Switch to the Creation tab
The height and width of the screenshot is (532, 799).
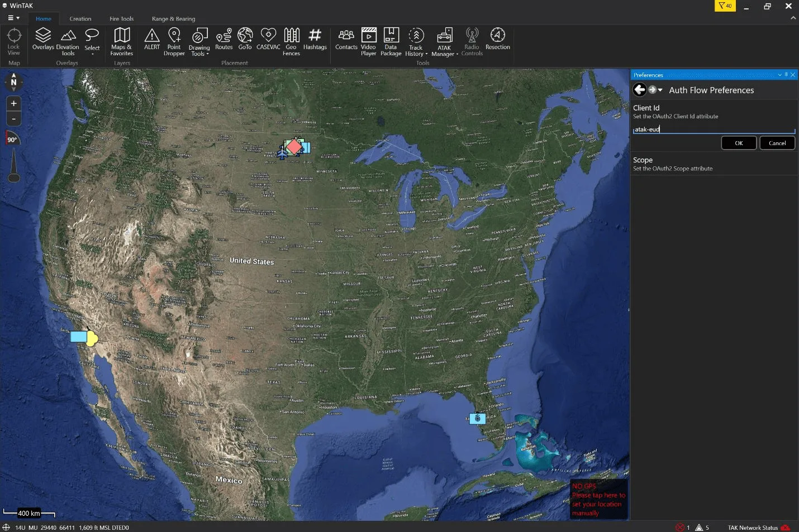(80, 18)
